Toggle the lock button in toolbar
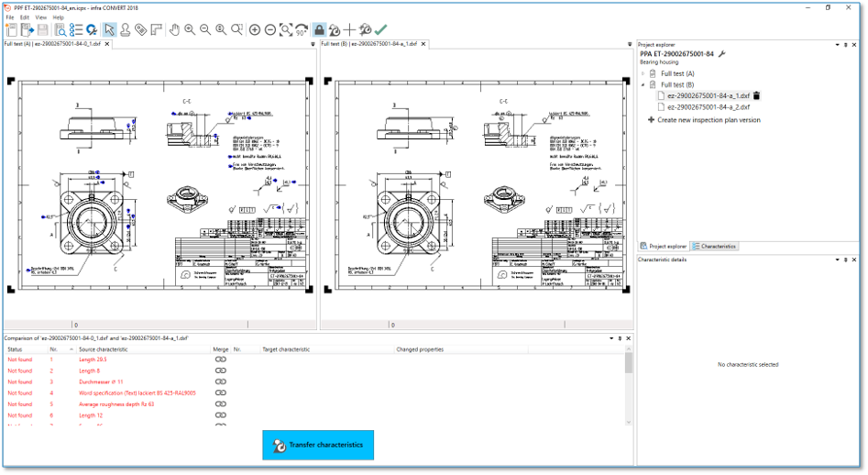 click(x=319, y=29)
